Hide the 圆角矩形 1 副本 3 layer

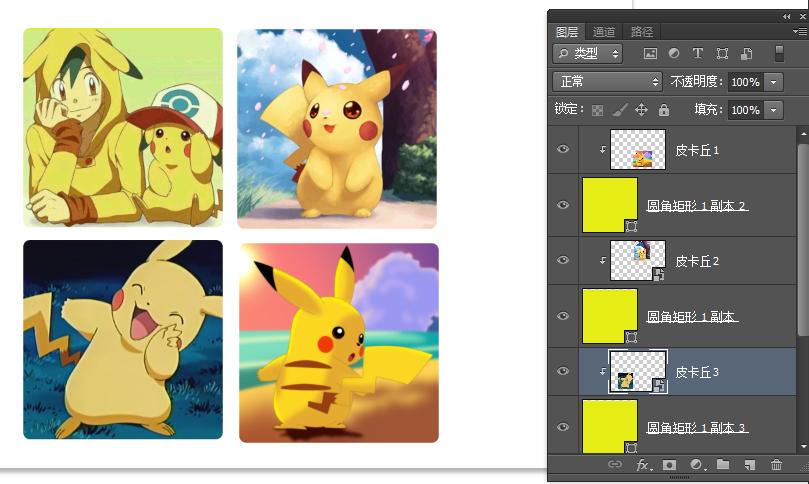(x=563, y=427)
